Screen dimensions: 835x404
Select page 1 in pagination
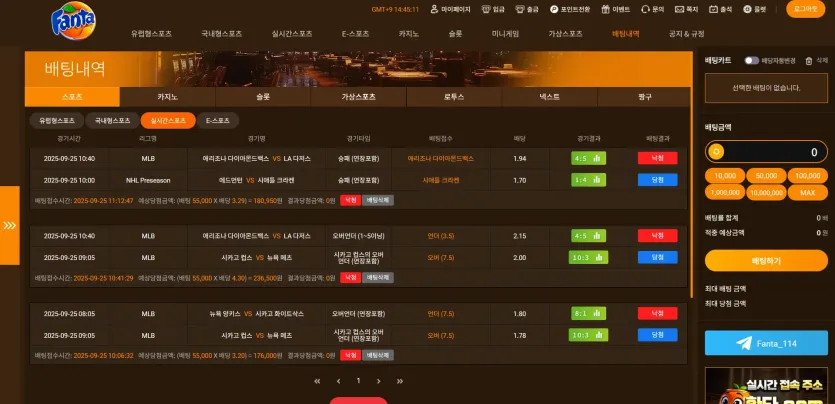pos(358,381)
